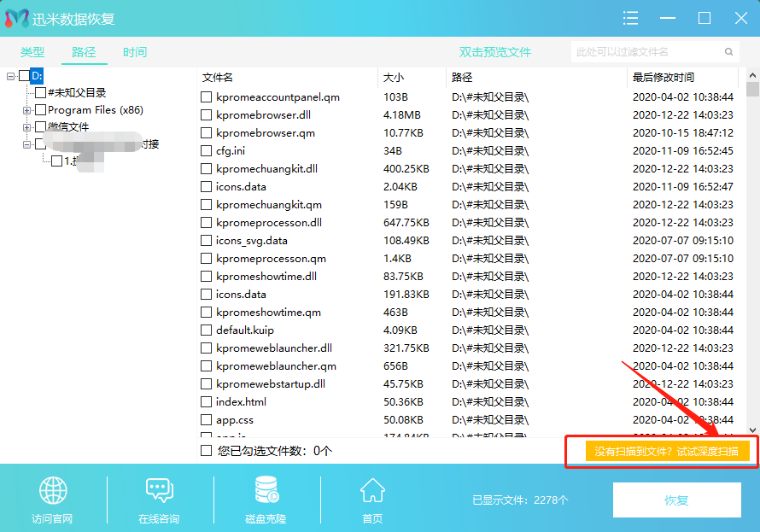The height and width of the screenshot is (532, 760).
Task: Click the orange 试试深度扫描 button
Action: point(666,451)
